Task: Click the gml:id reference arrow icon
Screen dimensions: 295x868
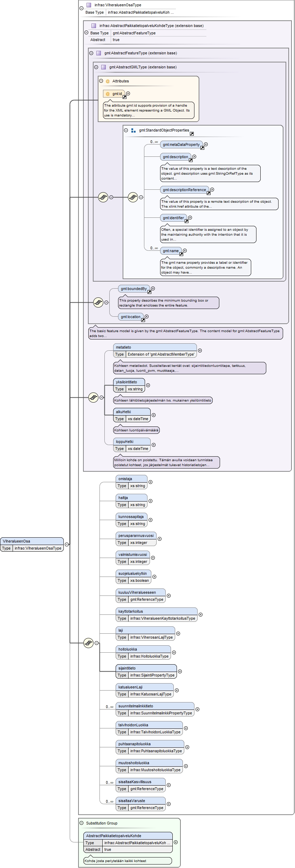Action: (x=124, y=97)
